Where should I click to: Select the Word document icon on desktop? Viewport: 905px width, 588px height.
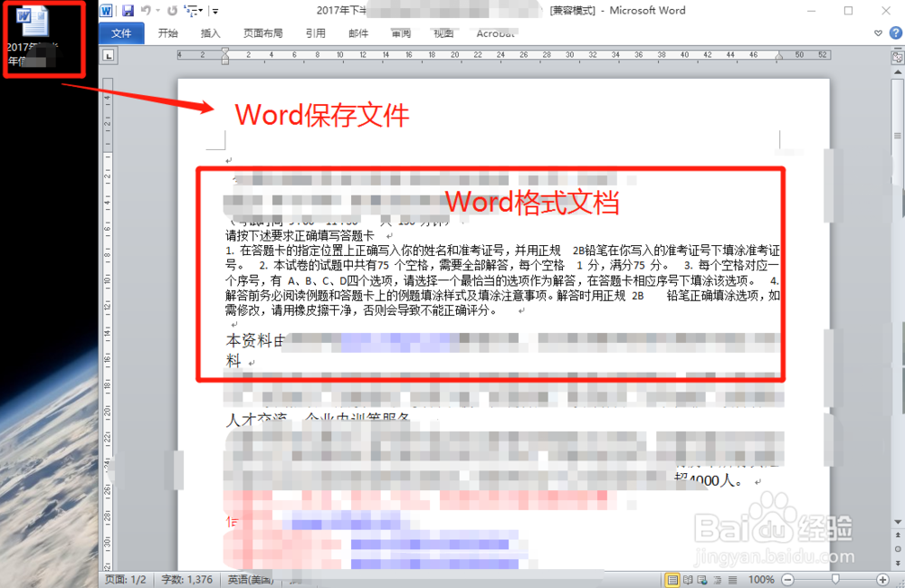[x=33, y=37]
